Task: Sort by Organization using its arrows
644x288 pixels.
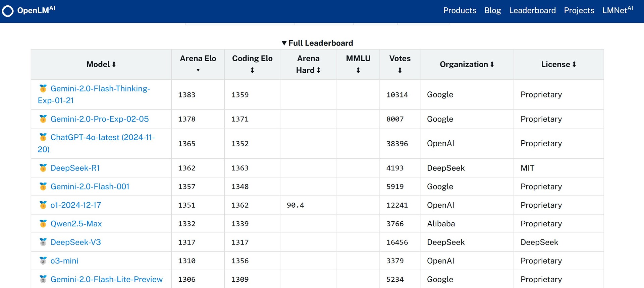Action: click(x=492, y=64)
